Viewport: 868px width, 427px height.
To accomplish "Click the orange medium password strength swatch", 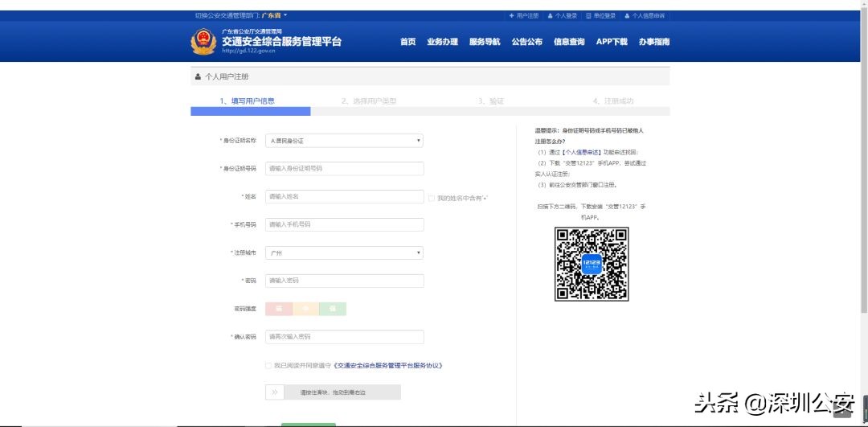I will coord(305,309).
